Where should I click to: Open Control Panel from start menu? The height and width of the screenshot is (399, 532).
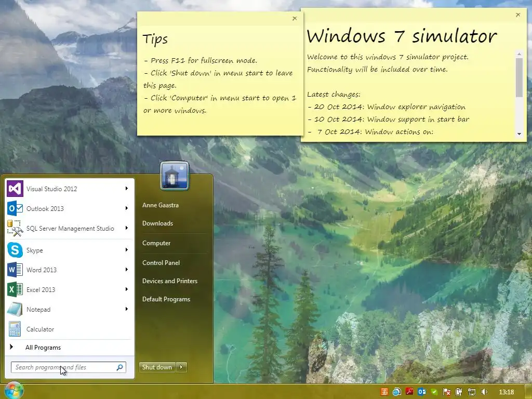pyautogui.click(x=161, y=262)
